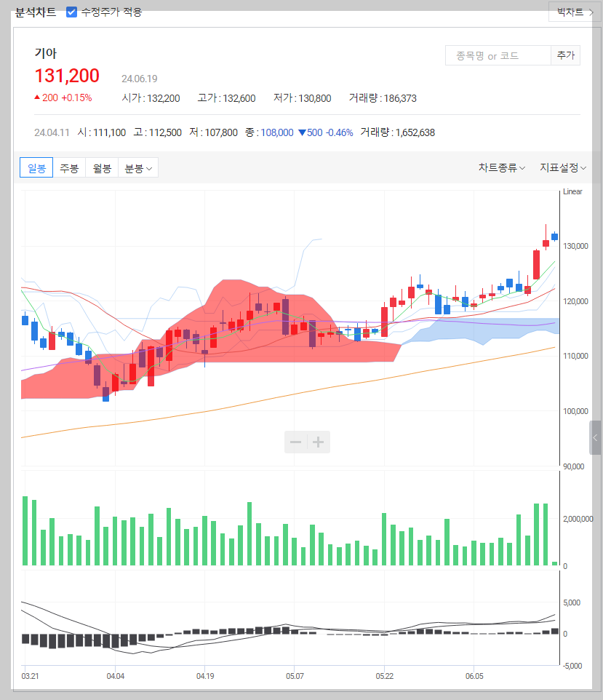Image resolution: width=603 pixels, height=700 pixels.
Task: Click the 저가: 130,800 value
Action: pyautogui.click(x=302, y=98)
